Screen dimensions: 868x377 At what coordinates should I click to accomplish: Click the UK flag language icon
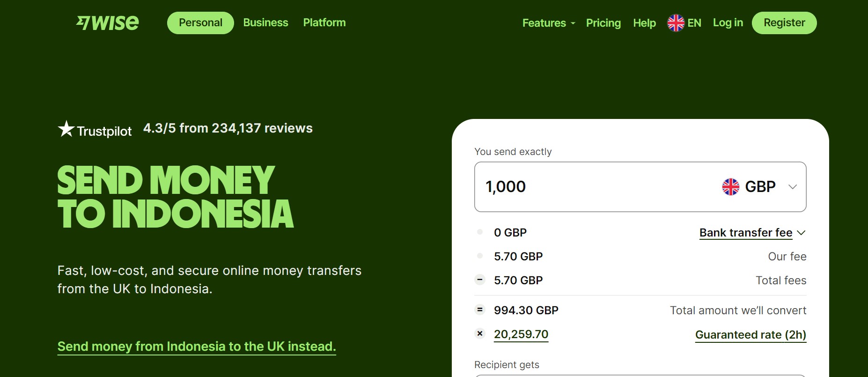(676, 23)
